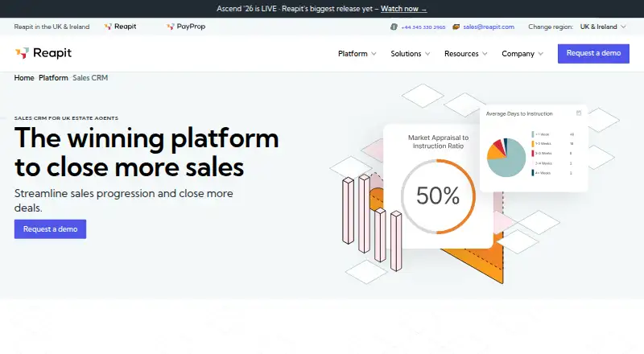
Task: Expand the Platform chevron arrow
Action: click(374, 54)
